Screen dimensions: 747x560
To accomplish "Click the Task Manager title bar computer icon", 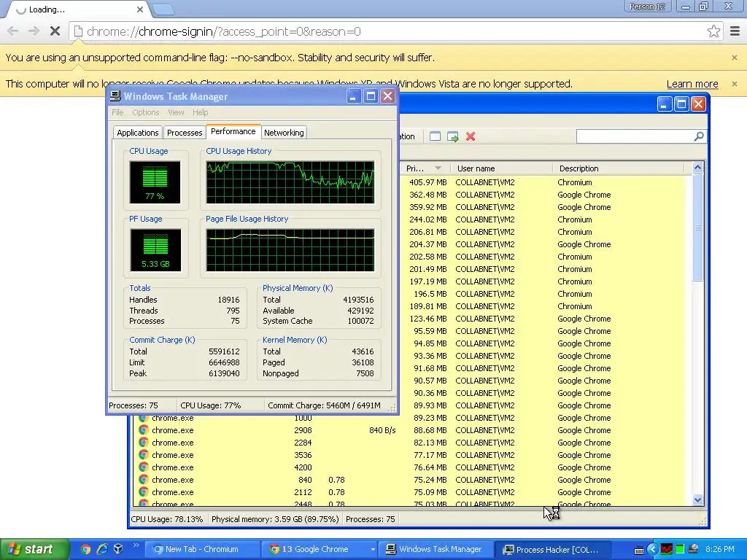I will pos(115,96).
